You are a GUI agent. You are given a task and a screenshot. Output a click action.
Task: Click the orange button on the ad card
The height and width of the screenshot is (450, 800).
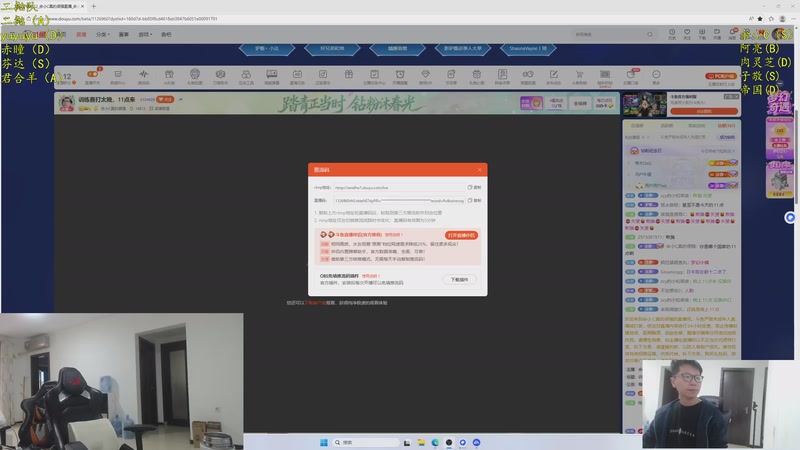(704, 111)
